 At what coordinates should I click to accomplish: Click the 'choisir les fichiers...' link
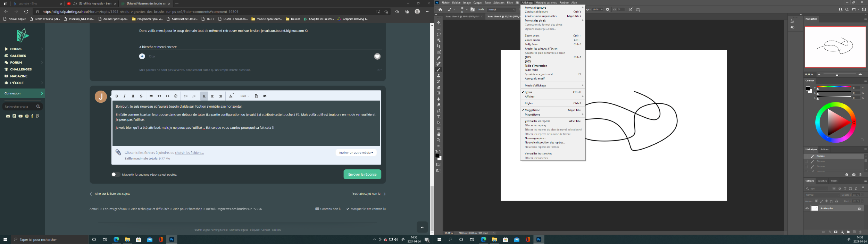[x=189, y=153]
